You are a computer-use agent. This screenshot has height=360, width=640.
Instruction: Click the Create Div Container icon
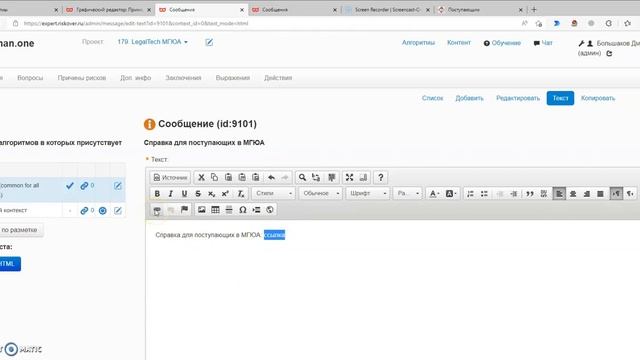point(544,193)
